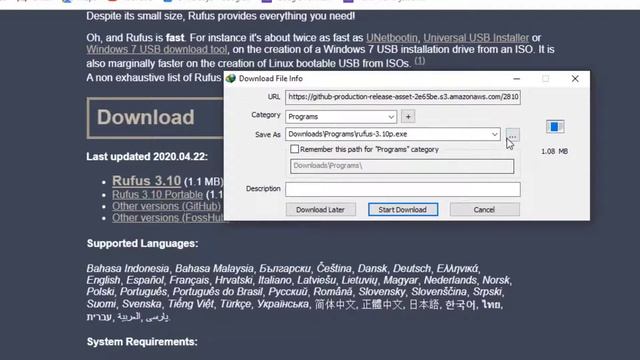Click footnote reference (1) link
Viewport: 640px width, 360px height.
[x=420, y=61]
